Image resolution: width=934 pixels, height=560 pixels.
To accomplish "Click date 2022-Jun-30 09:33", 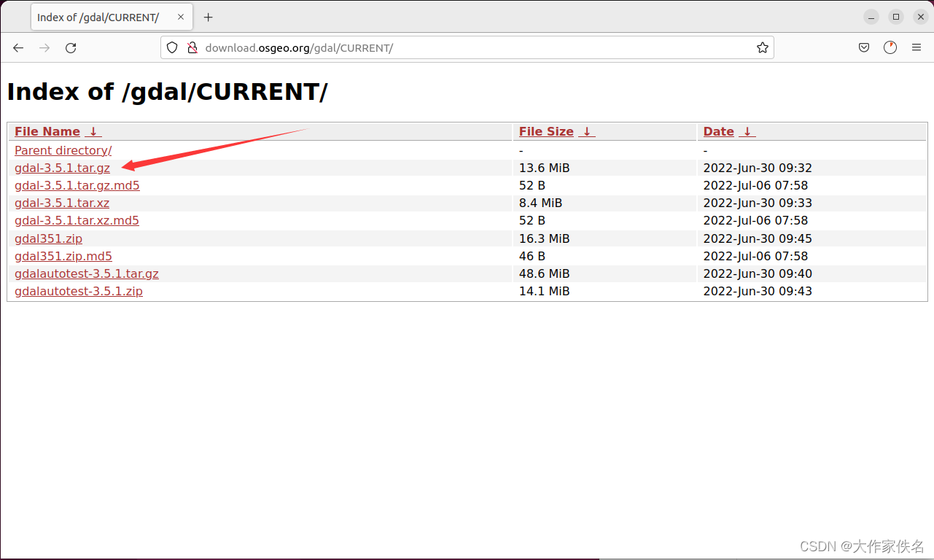I will pos(758,203).
